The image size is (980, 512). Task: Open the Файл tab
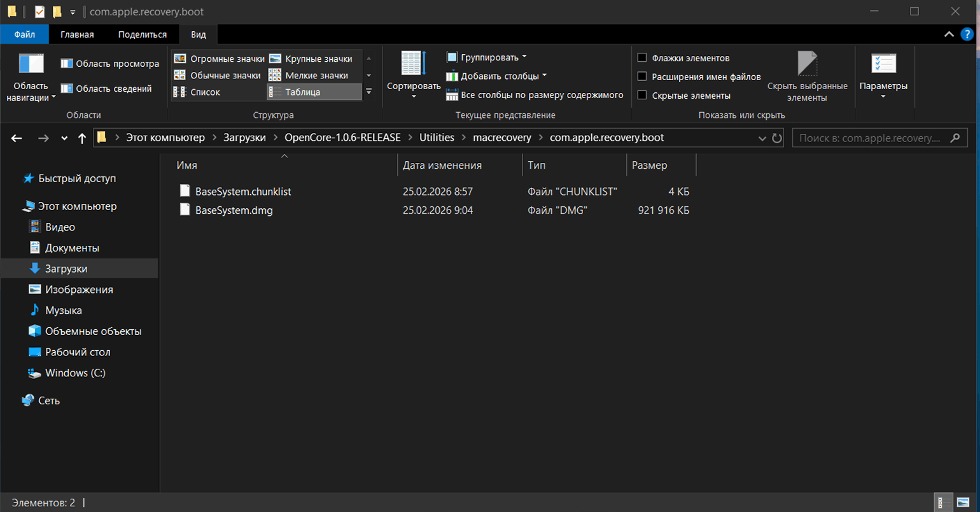coord(25,34)
